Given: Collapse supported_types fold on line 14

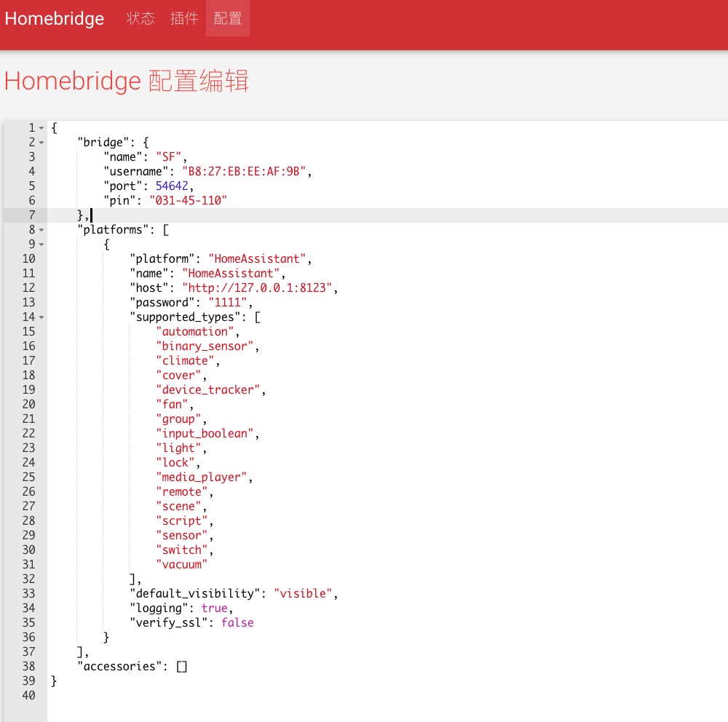Looking at the screenshot, I should 41,317.
